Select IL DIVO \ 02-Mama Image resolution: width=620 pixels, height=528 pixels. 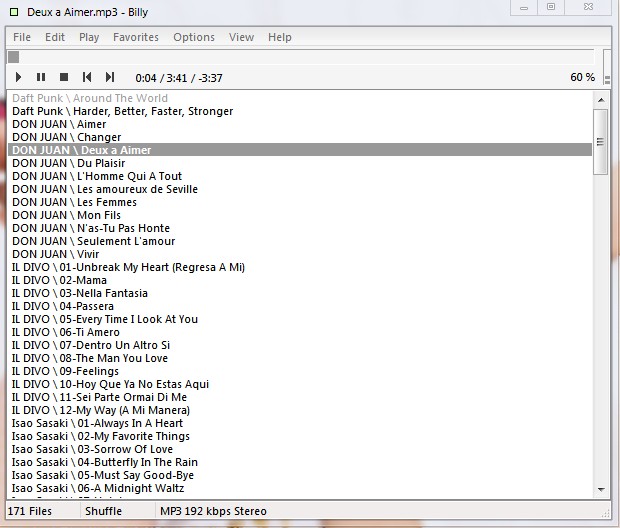click(300, 280)
